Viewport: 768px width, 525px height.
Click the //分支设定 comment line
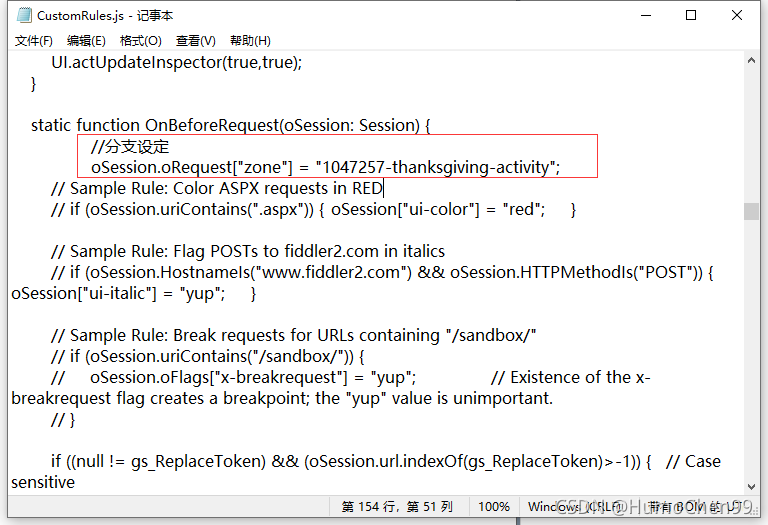pos(130,147)
